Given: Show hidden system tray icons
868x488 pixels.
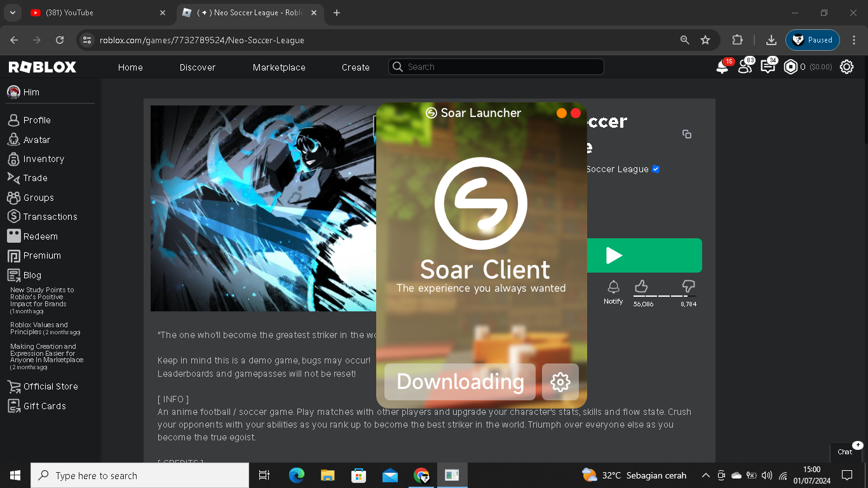Looking at the screenshot, I should tap(705, 475).
